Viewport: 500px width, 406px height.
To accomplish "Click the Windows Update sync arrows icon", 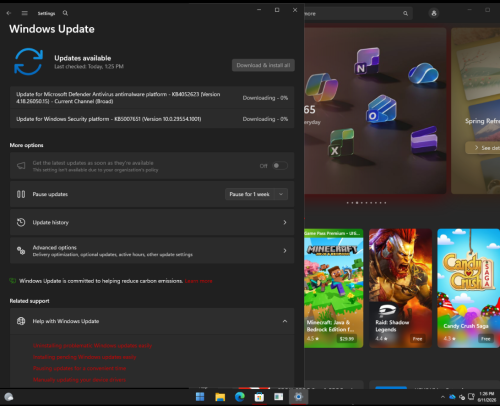I will tap(28, 61).
